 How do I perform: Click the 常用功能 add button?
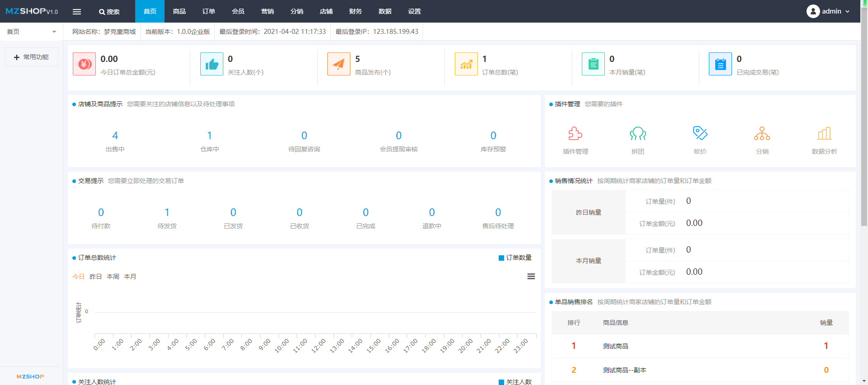pos(31,57)
